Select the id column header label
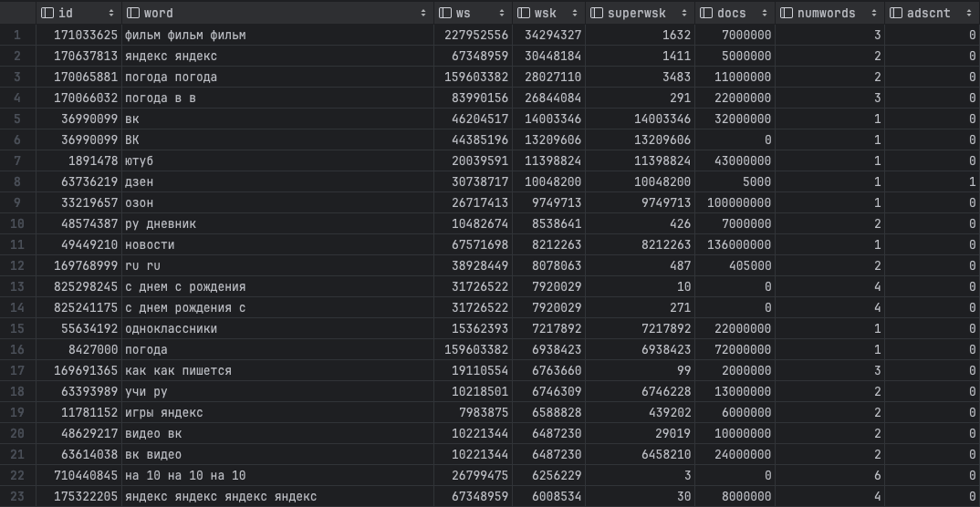This screenshot has height=507, width=980. click(65, 13)
